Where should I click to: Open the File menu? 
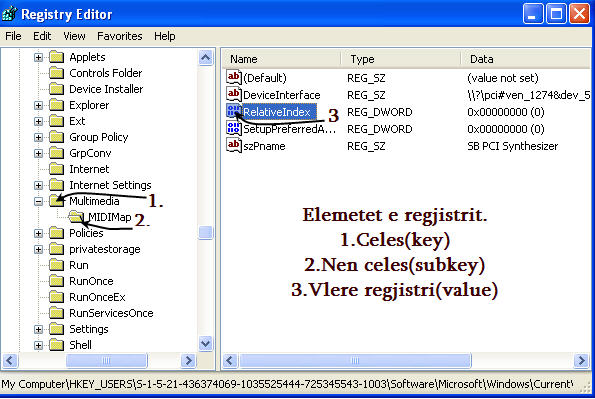pyautogui.click(x=13, y=36)
